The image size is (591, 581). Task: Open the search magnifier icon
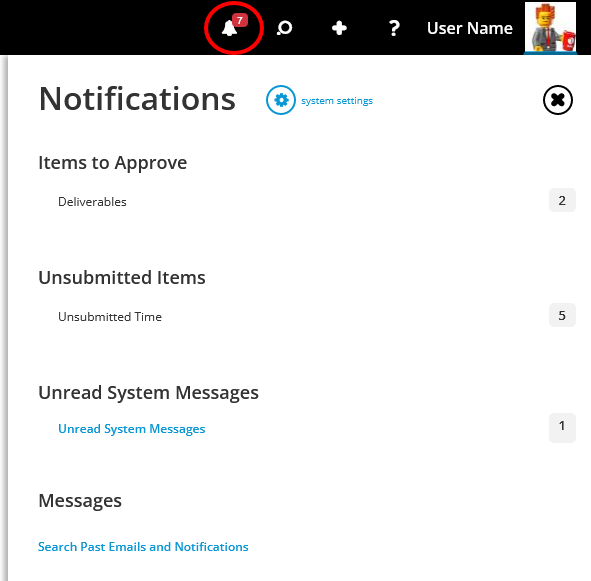(x=284, y=28)
